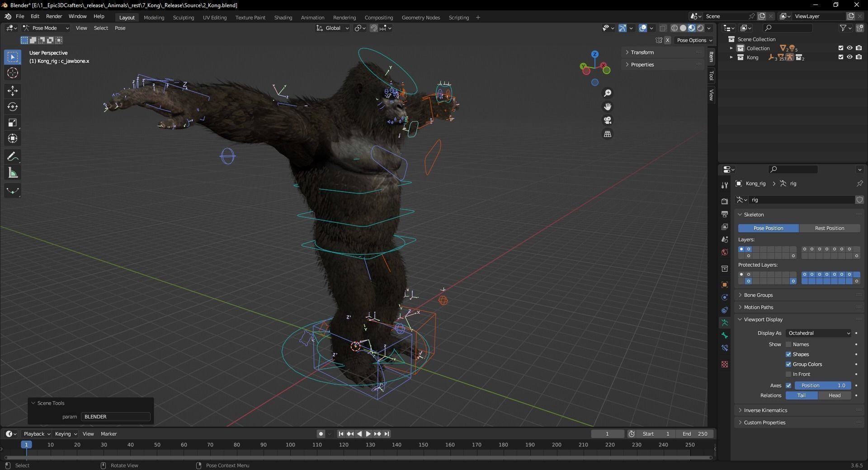The width and height of the screenshot is (868, 470).
Task: Expand the Kong collection tree row
Action: pos(731,57)
